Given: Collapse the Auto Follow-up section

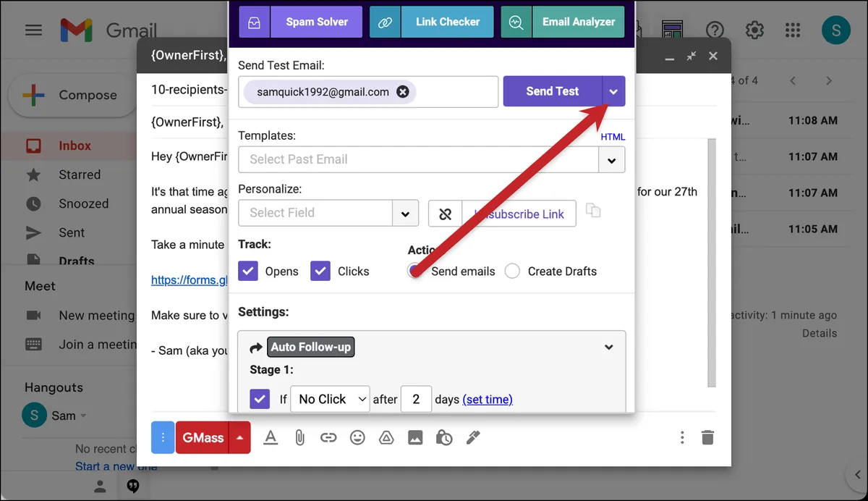Looking at the screenshot, I should (x=609, y=347).
